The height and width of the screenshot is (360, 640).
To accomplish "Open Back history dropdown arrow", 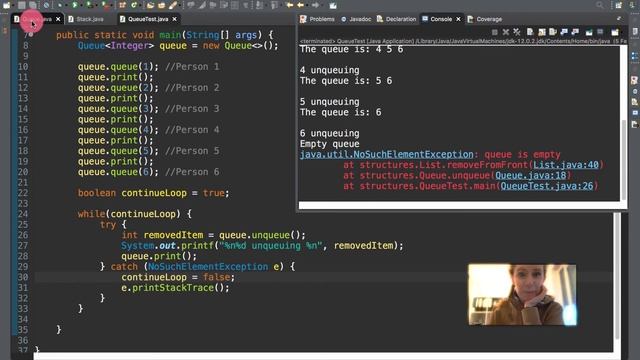I will pyautogui.click(x=306, y=6).
